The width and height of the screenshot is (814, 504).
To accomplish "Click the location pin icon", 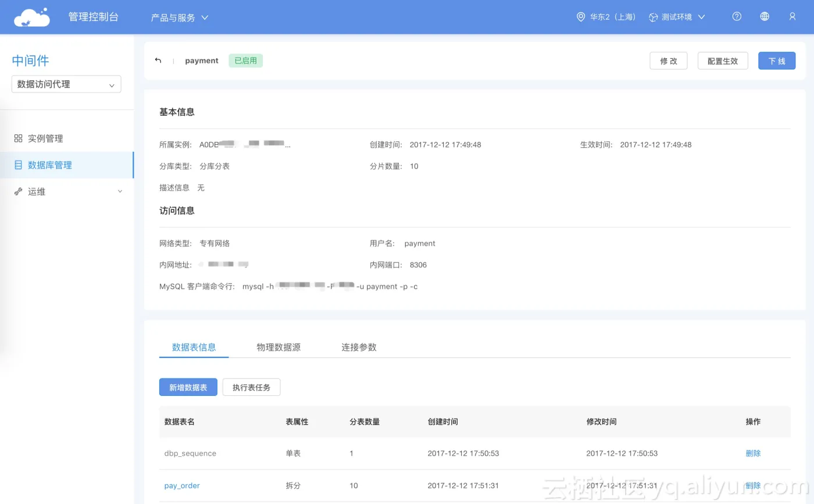I will click(580, 17).
